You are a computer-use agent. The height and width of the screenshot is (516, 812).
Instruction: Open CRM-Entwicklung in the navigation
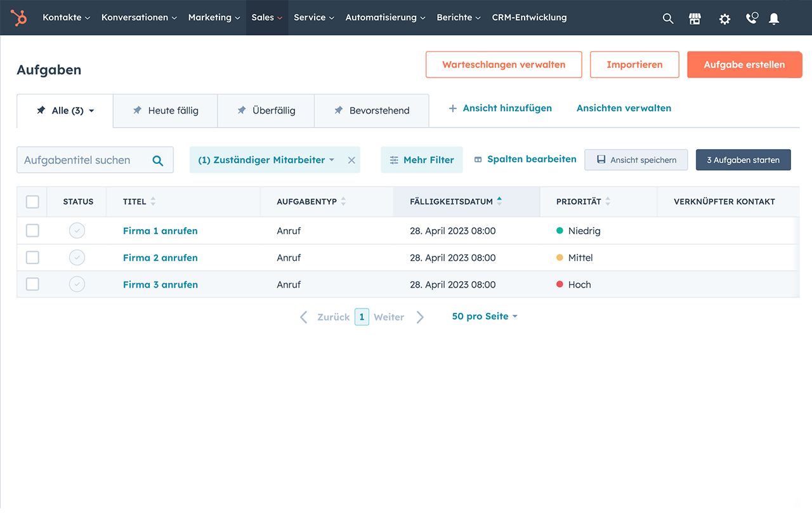click(530, 18)
